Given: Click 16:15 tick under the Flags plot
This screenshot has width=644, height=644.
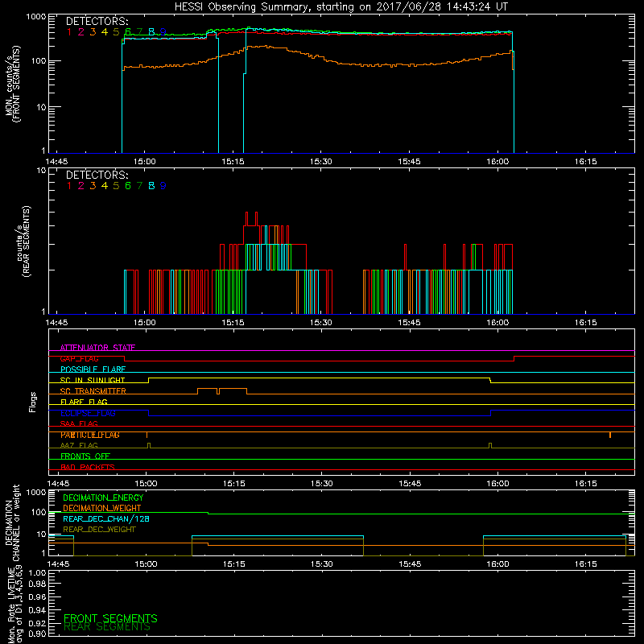Looking at the screenshot, I should pyautogui.click(x=586, y=484).
